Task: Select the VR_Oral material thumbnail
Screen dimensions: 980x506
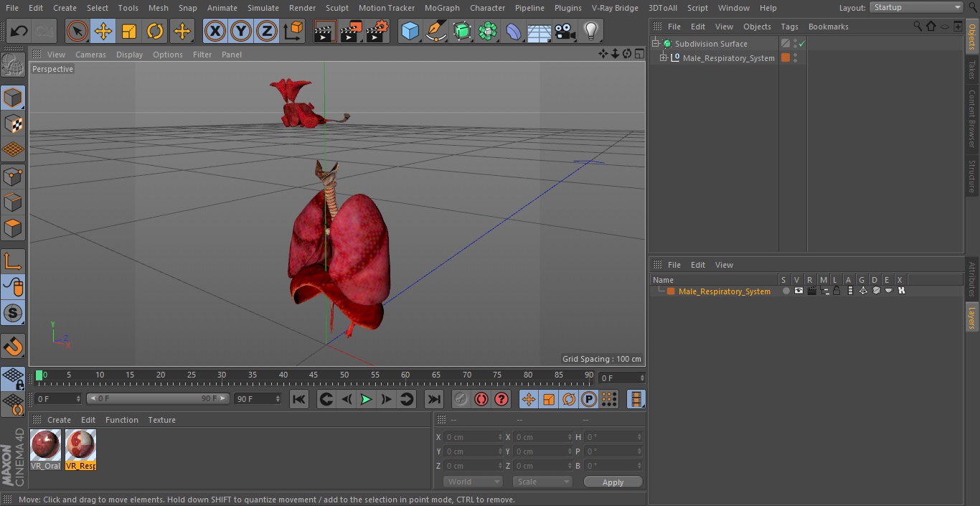Action: 46,449
